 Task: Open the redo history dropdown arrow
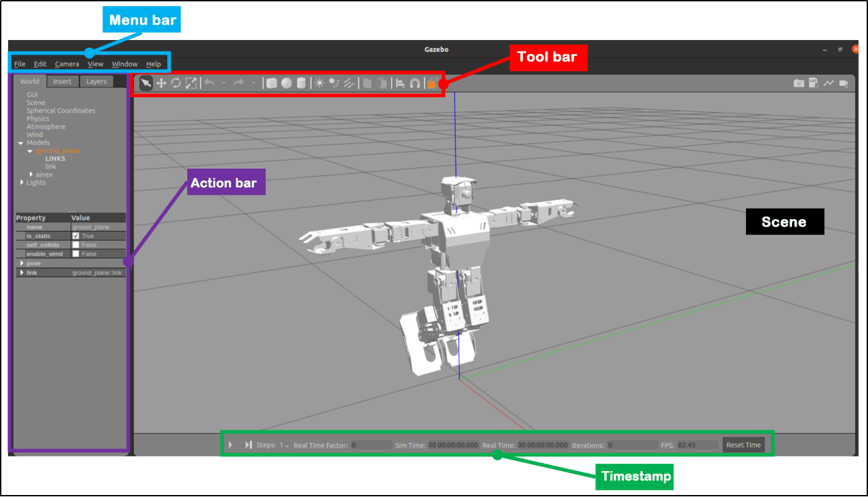click(x=253, y=83)
